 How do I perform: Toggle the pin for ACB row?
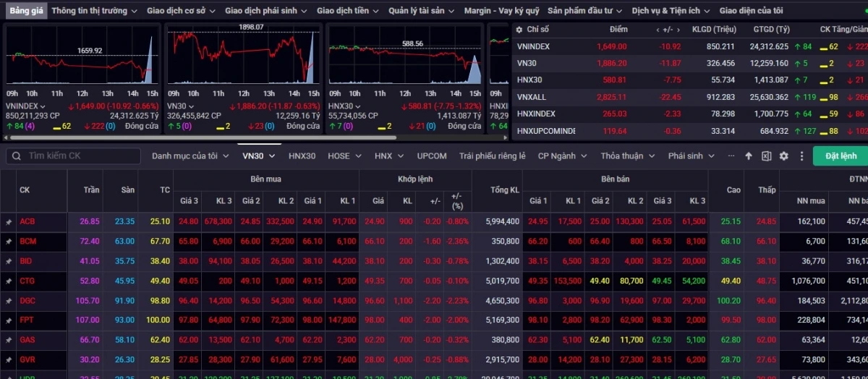point(9,222)
